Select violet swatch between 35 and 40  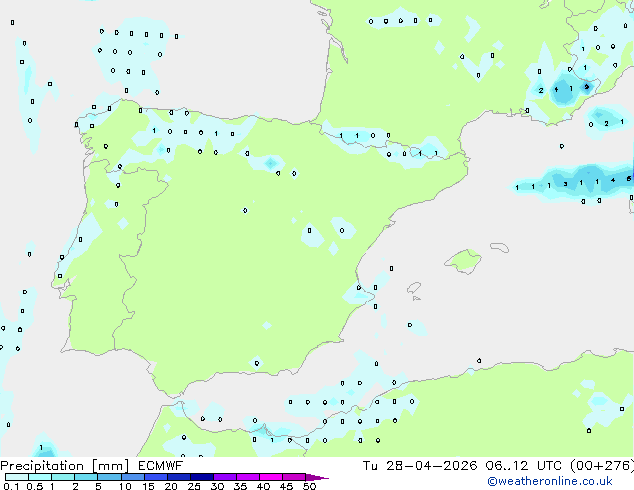click(248, 477)
